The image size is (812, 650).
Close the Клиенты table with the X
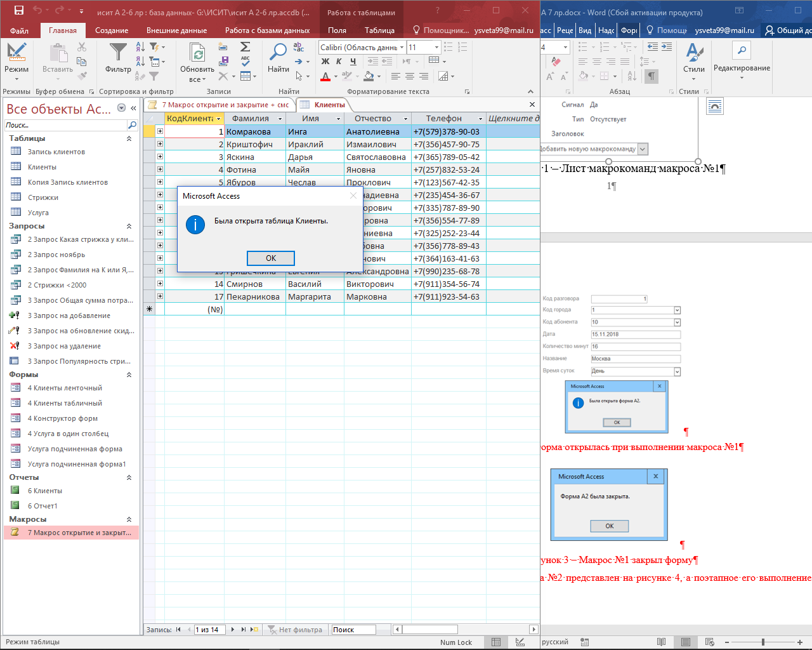tap(532, 105)
